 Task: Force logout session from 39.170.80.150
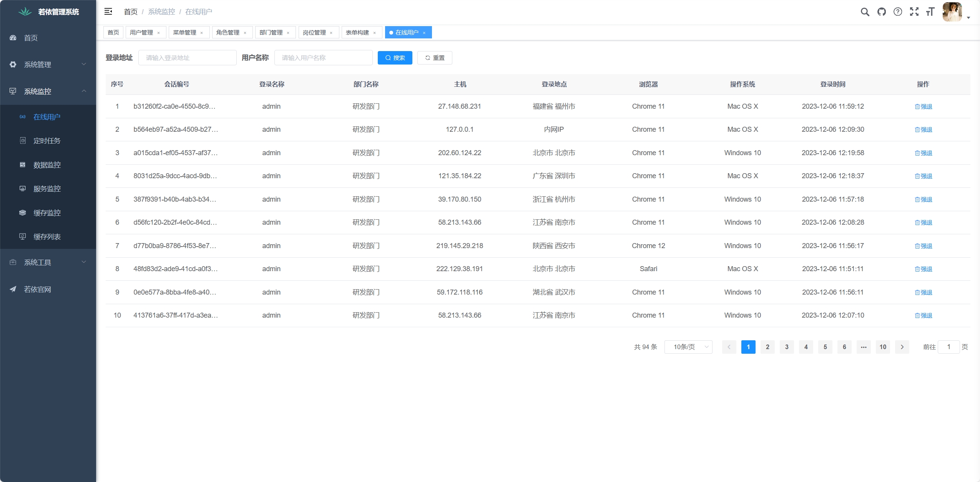point(923,199)
